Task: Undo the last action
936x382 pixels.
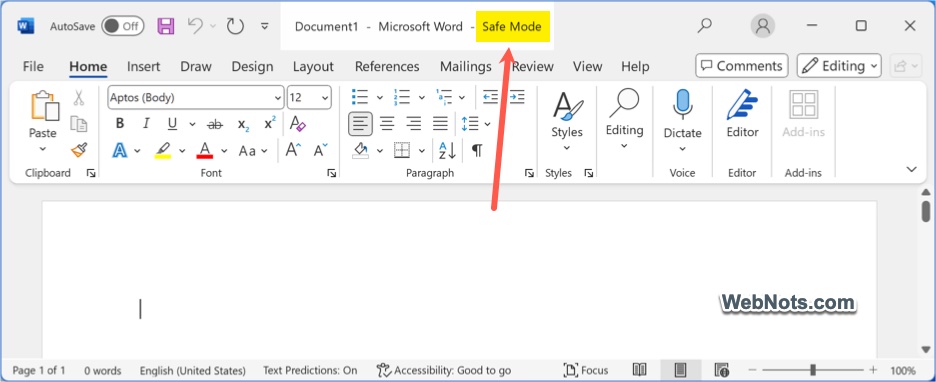Action: pos(196,26)
